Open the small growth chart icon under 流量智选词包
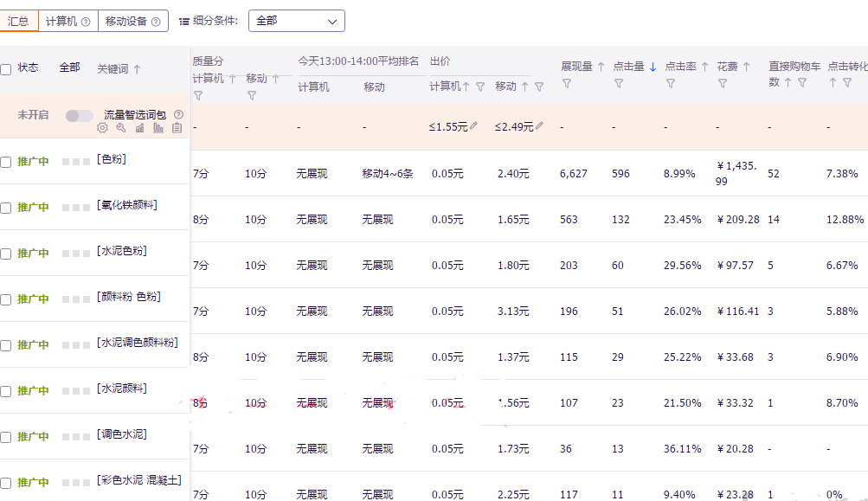This screenshot has width=868, height=501. pos(139,128)
